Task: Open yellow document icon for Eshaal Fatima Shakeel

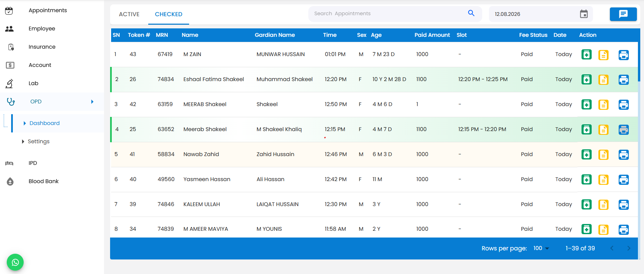Action: [603, 80]
